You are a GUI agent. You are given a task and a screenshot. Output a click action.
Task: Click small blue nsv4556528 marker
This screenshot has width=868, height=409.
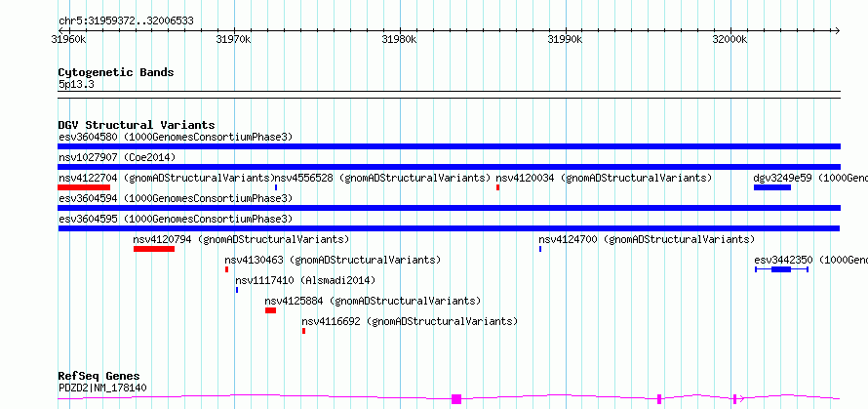click(276, 187)
